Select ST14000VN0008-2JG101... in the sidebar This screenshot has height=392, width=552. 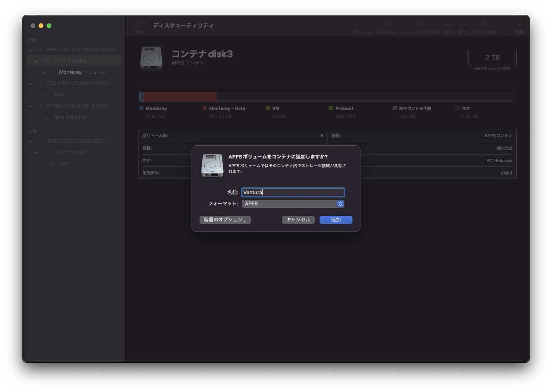[74, 106]
